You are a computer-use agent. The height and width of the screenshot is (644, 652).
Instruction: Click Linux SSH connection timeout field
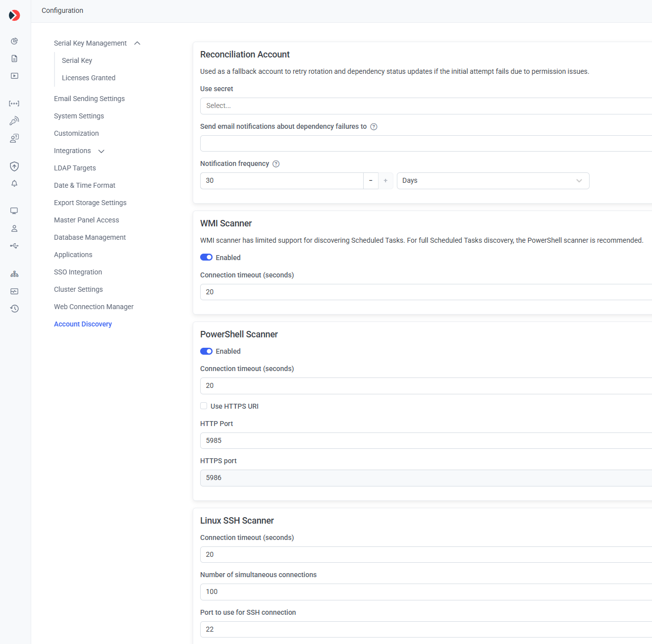point(426,555)
